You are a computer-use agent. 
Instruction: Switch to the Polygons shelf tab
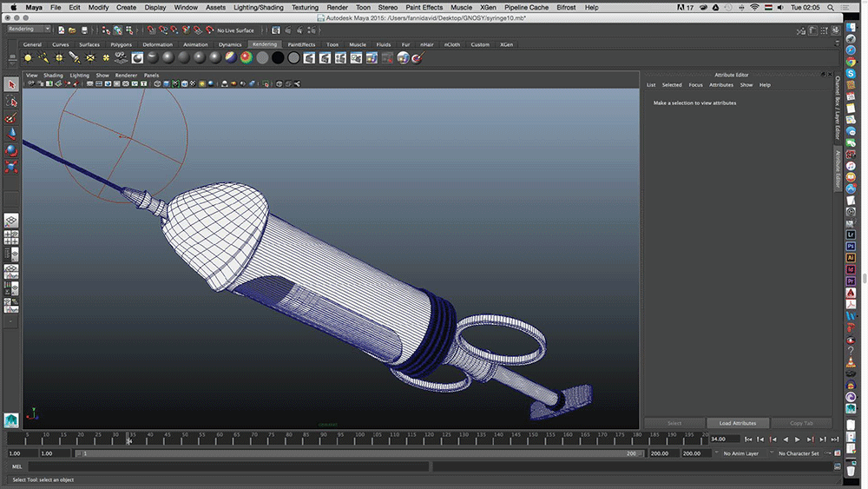tap(121, 44)
